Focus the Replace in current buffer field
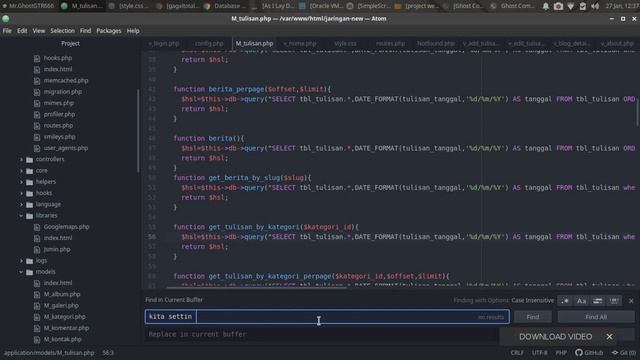This screenshot has height=360, width=640. pos(322,334)
